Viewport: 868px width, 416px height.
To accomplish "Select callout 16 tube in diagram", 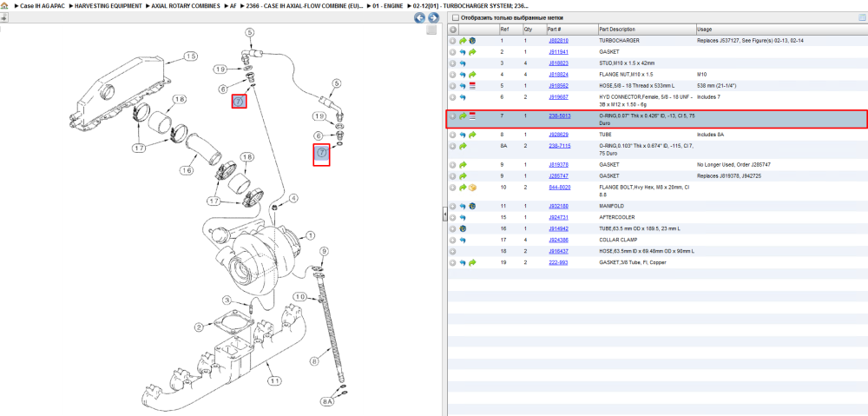I will [x=187, y=170].
